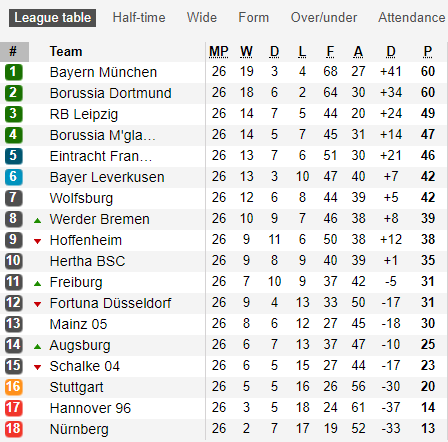
Task: Click red down arrow beside Schalke 04
Action: [38, 367]
